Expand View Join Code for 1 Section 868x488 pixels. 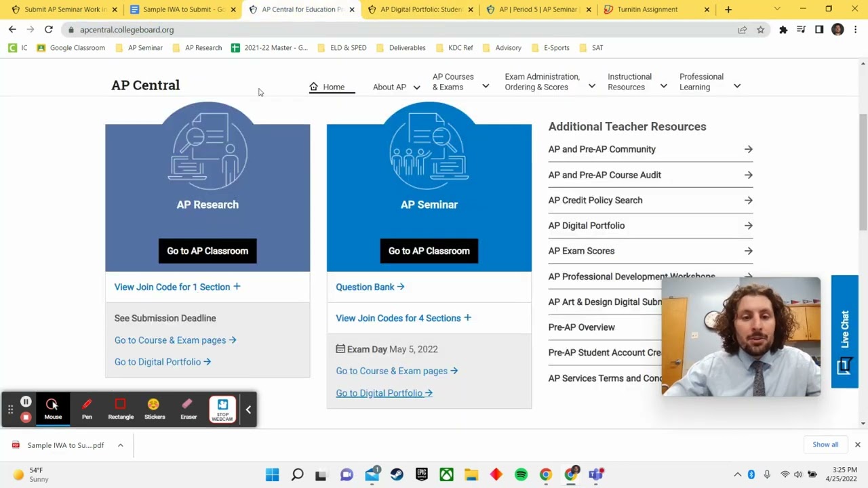177,287
